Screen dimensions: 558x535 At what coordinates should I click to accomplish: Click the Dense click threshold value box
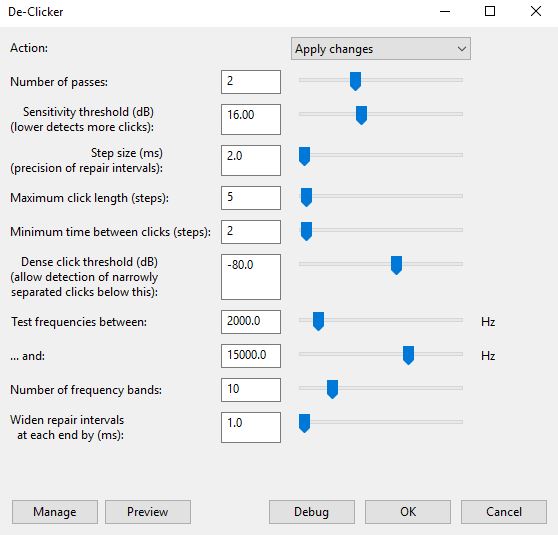click(x=251, y=277)
